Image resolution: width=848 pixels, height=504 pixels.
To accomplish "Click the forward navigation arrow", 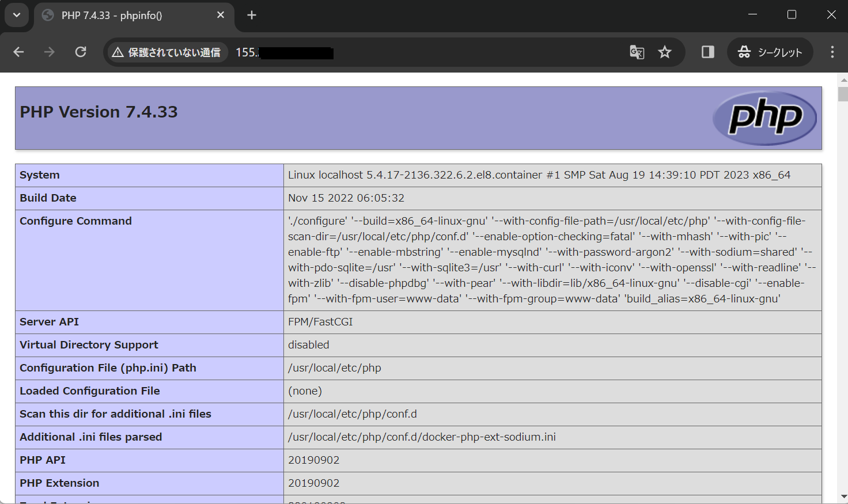I will 49,52.
